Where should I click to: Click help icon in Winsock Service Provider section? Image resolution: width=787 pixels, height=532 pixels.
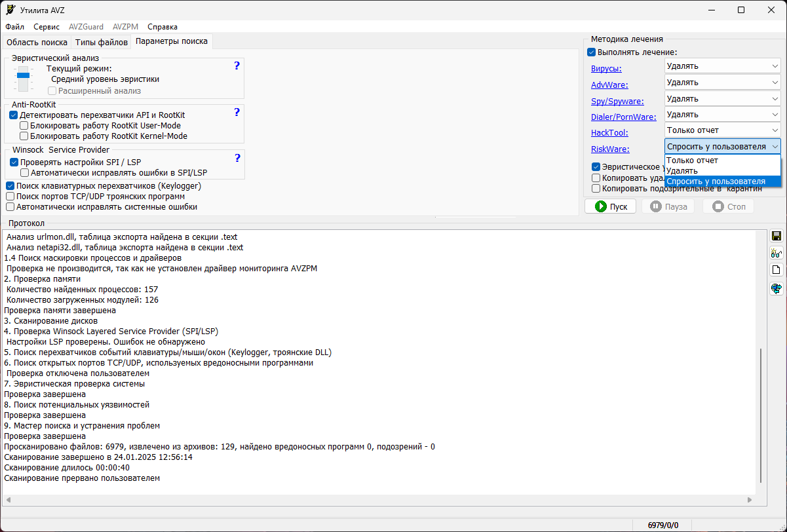point(237,157)
